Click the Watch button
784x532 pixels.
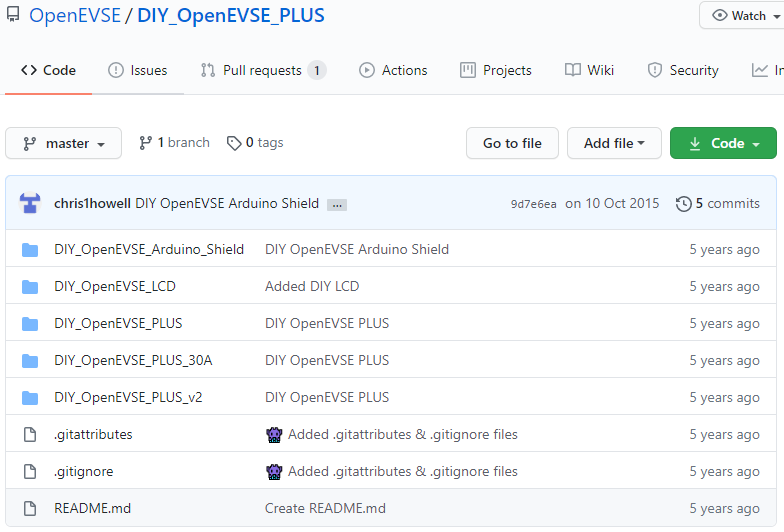742,16
